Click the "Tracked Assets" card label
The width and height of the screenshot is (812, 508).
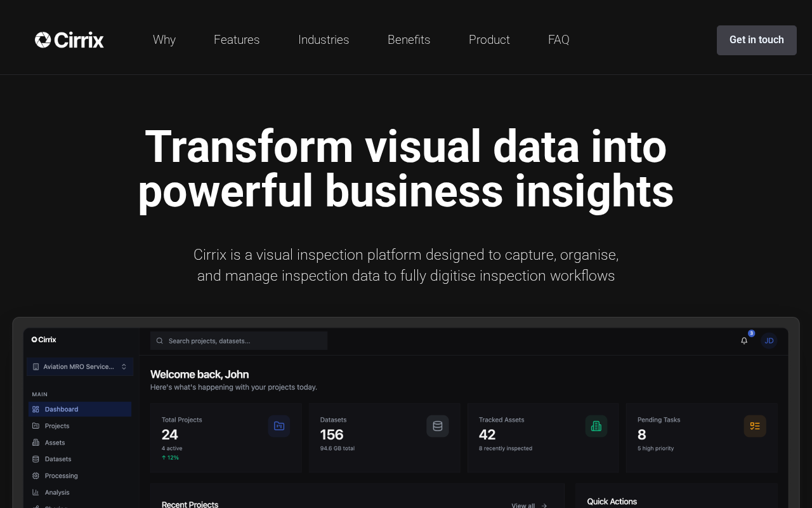pyautogui.click(x=502, y=420)
